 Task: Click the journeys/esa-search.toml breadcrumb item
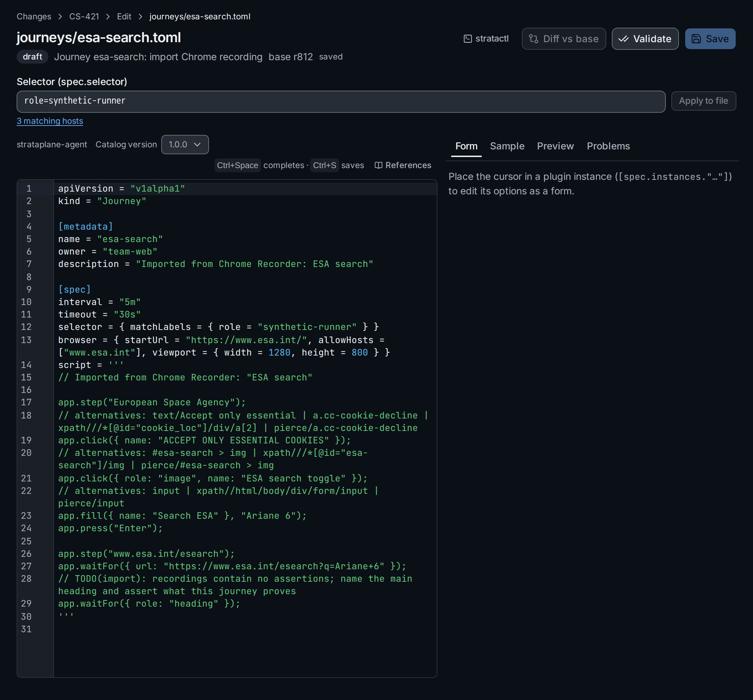[x=200, y=17]
